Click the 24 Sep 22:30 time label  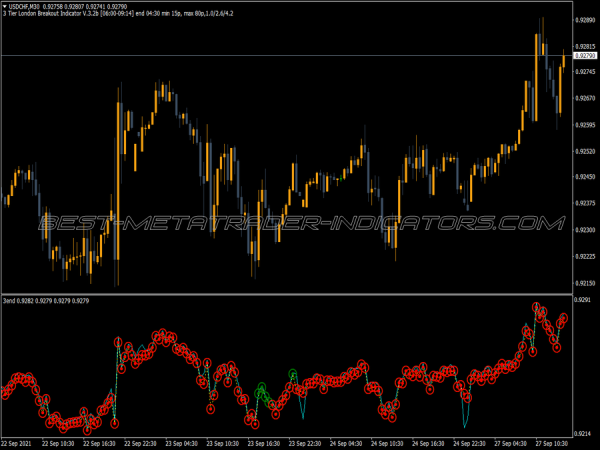coord(469,444)
